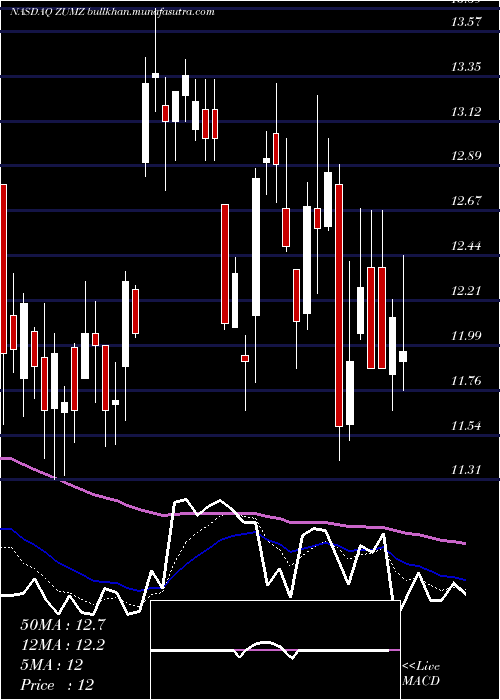Click the 50MA : 12.7 legend entry

[63, 625]
